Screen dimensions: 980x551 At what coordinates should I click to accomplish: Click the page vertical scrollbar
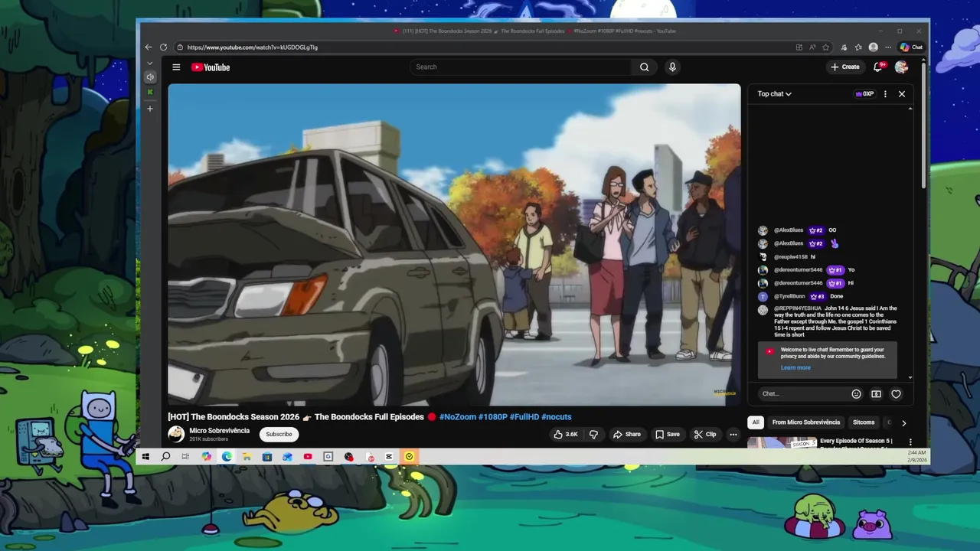(x=924, y=126)
